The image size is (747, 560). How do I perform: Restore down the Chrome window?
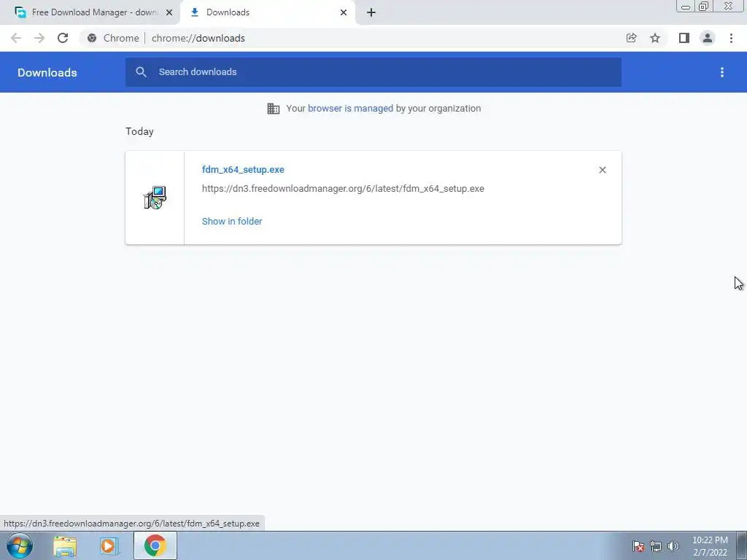coord(704,6)
